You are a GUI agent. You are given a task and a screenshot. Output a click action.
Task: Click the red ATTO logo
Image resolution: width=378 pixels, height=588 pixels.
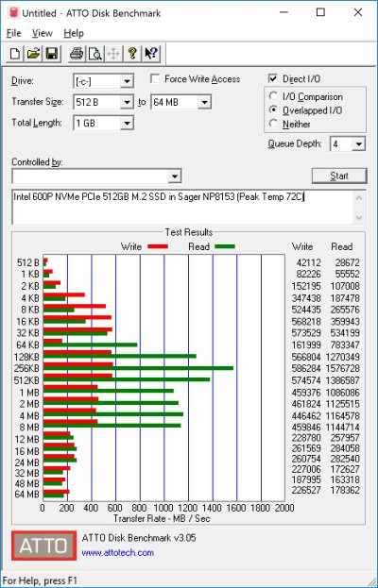pos(43,546)
